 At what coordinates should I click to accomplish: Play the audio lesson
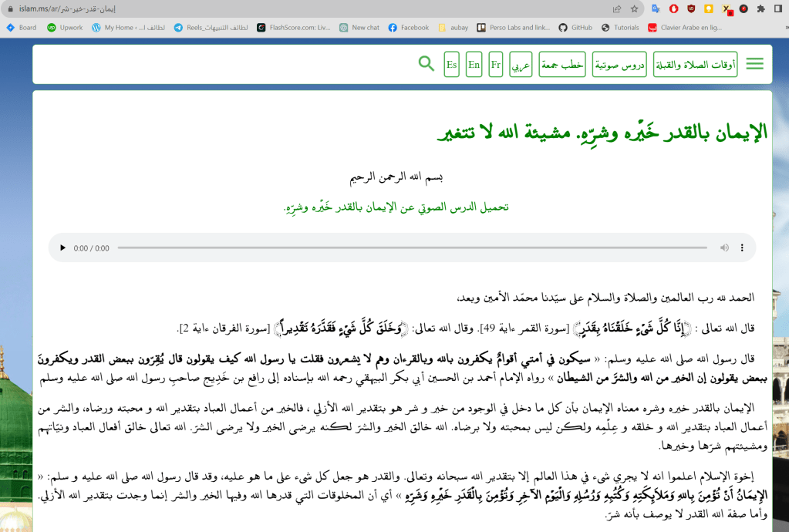tap(62, 248)
